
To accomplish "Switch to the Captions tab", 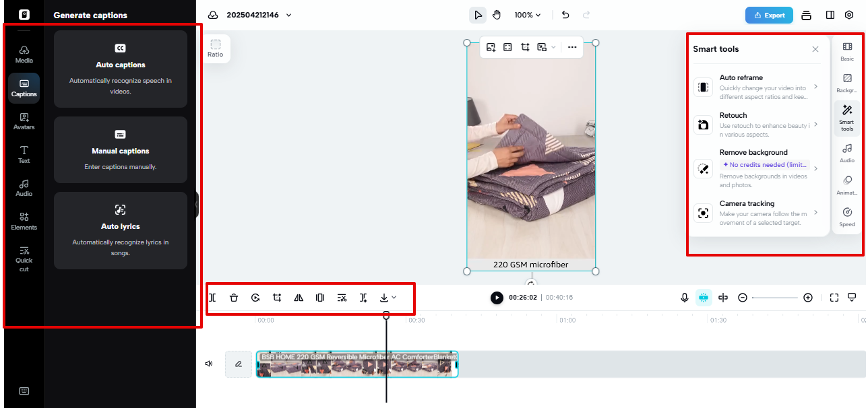I will tap(24, 88).
